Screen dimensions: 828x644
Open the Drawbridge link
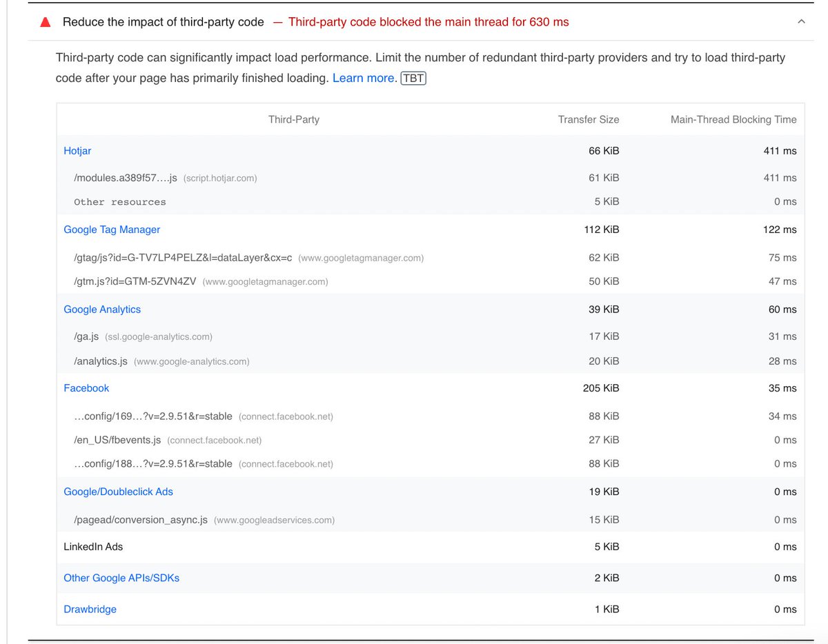90,609
